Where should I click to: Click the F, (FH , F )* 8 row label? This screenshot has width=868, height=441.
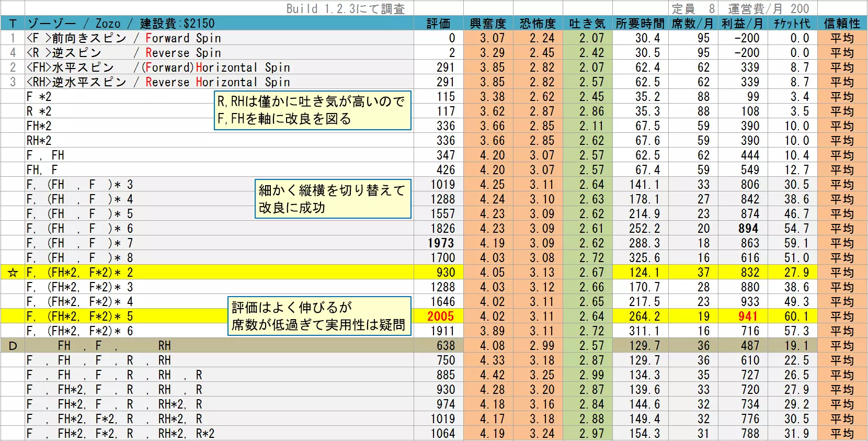tap(80, 258)
